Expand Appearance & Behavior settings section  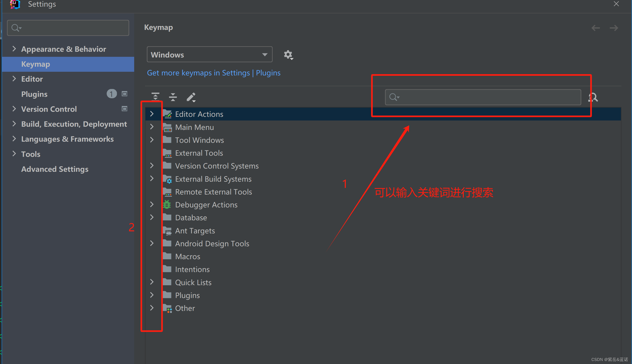(14, 49)
